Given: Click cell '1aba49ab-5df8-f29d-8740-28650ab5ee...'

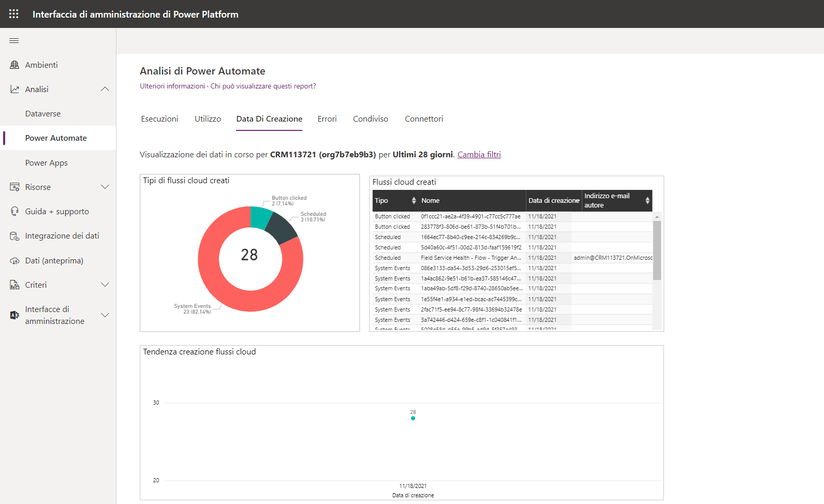Looking at the screenshot, I should tap(472, 288).
